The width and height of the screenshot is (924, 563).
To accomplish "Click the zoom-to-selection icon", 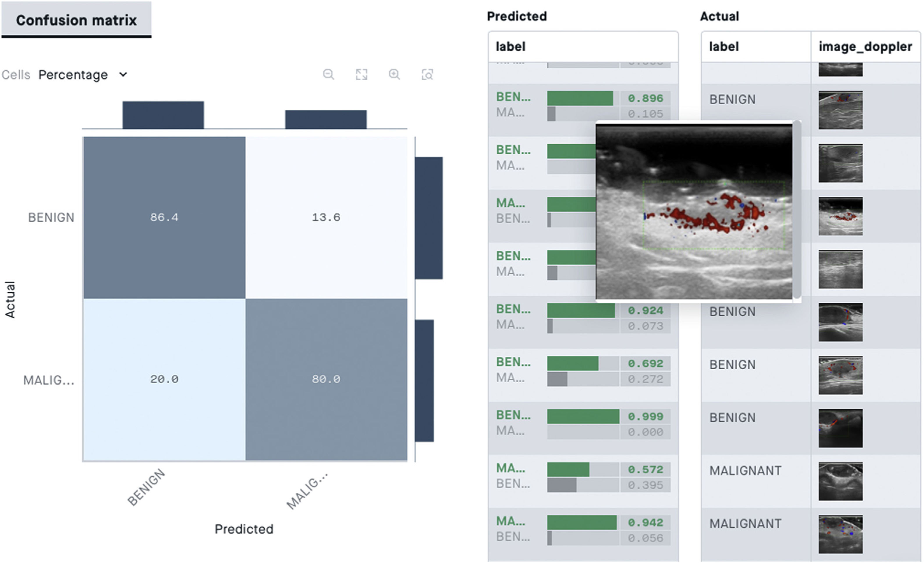I will [428, 74].
